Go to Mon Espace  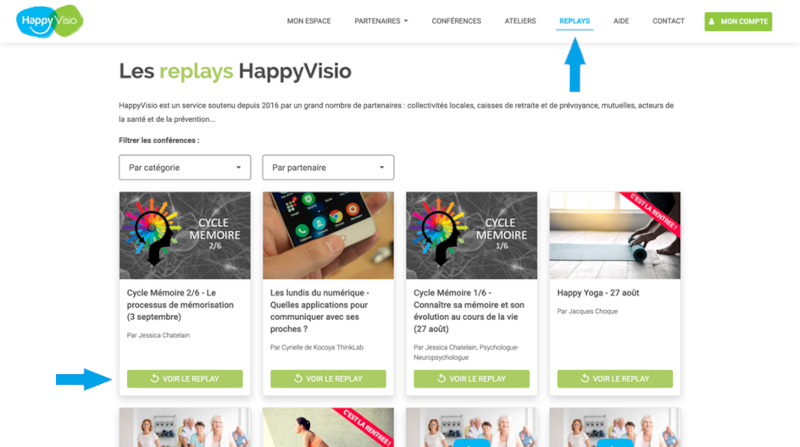[309, 21]
